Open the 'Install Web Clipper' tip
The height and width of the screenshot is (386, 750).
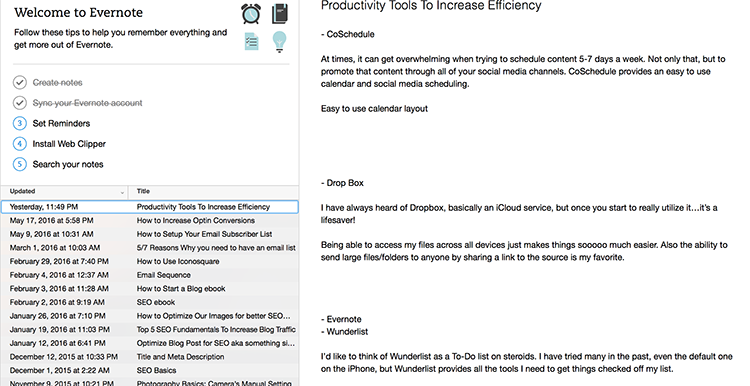69,144
